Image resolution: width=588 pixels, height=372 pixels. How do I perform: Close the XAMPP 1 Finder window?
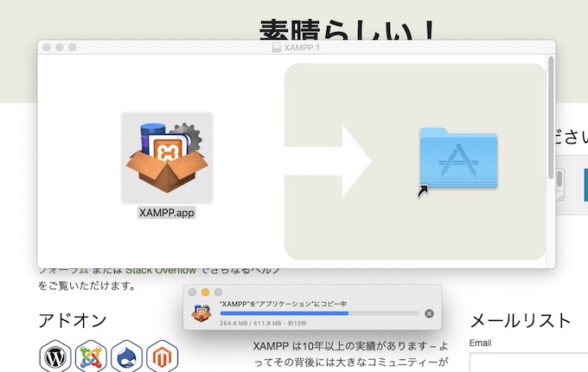(47, 48)
